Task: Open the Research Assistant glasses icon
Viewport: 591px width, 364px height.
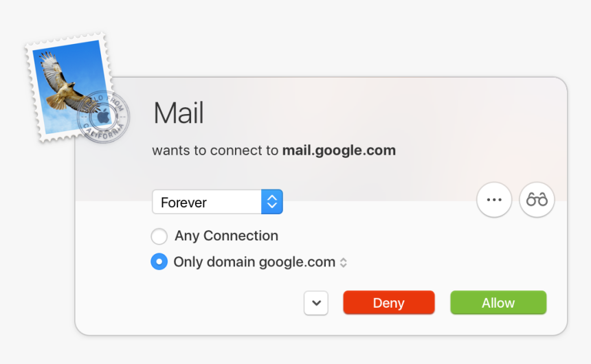Action: pos(537,200)
